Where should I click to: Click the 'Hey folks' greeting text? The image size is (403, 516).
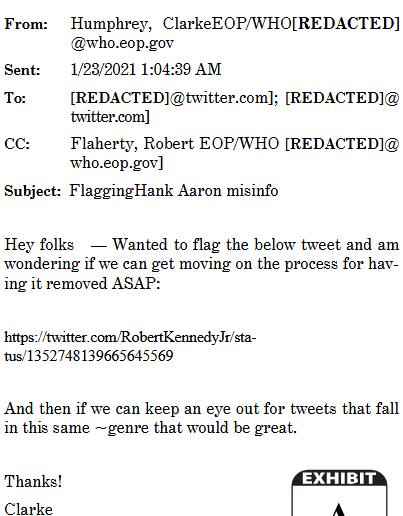coord(39,245)
